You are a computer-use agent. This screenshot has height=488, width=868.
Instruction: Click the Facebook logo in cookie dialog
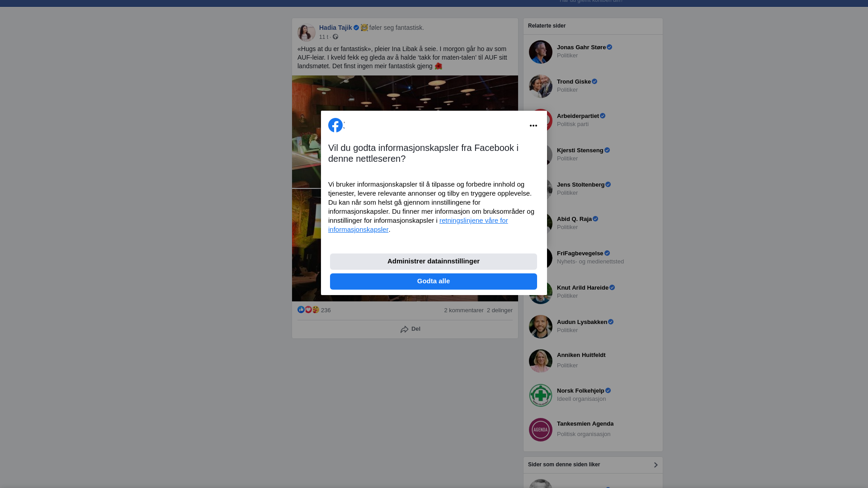(335, 125)
